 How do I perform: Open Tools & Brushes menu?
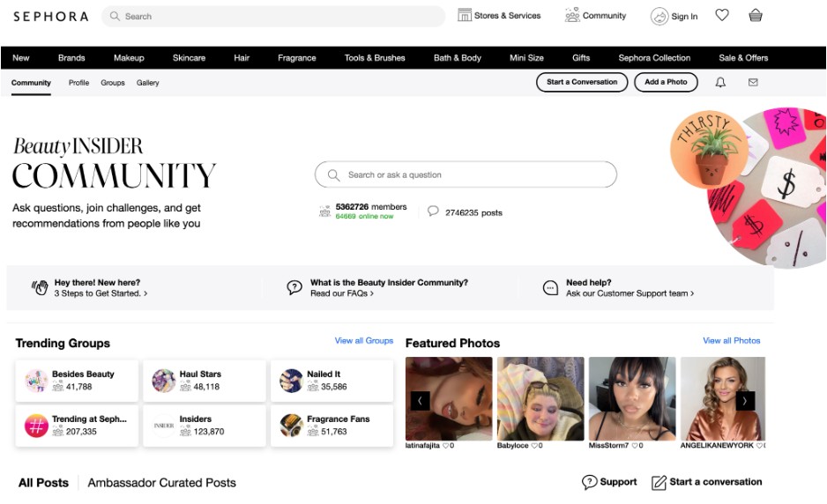pyautogui.click(x=375, y=58)
